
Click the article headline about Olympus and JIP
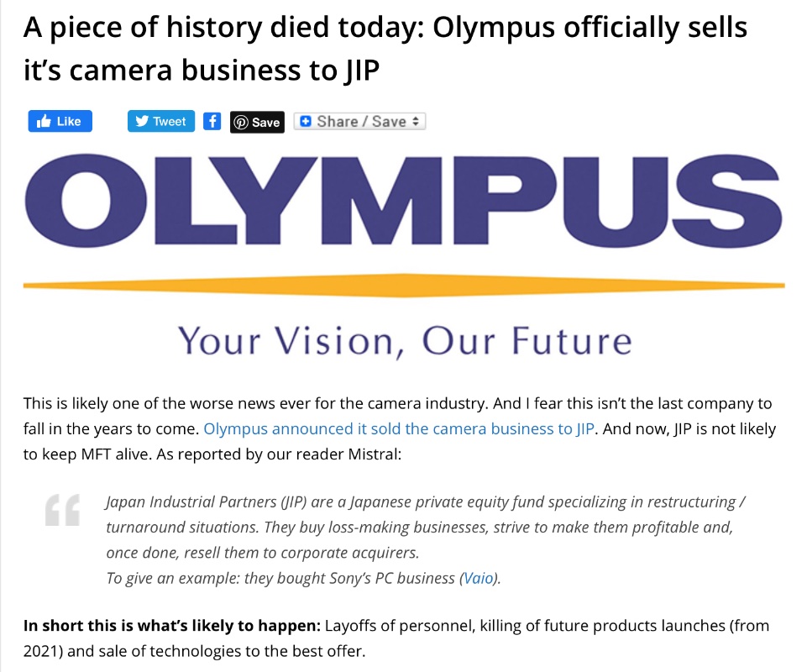[385, 49]
